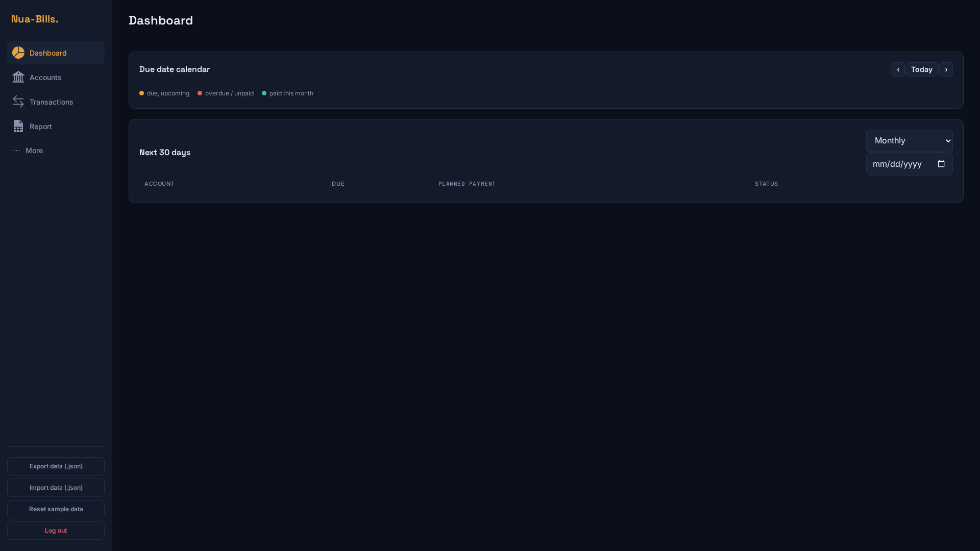The width and height of the screenshot is (980, 551).
Task: Click the DUE column header
Action: click(338, 184)
